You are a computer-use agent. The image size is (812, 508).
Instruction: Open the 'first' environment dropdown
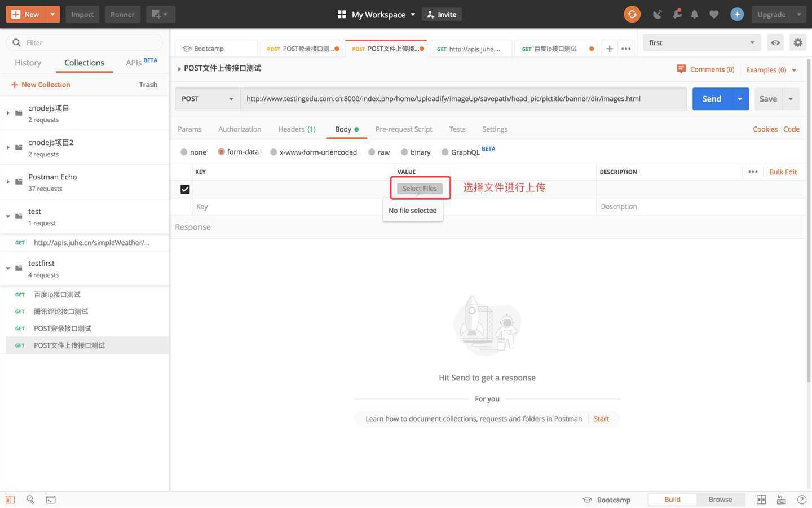coord(701,42)
